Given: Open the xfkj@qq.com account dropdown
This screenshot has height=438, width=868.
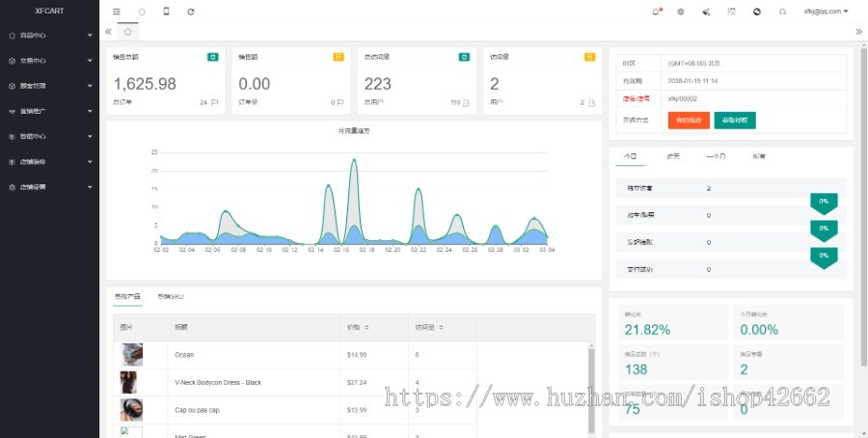Looking at the screenshot, I should (x=826, y=11).
